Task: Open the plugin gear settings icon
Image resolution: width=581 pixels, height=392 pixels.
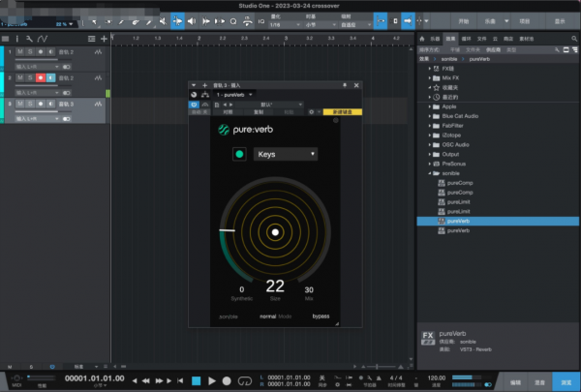Action: click(x=311, y=112)
